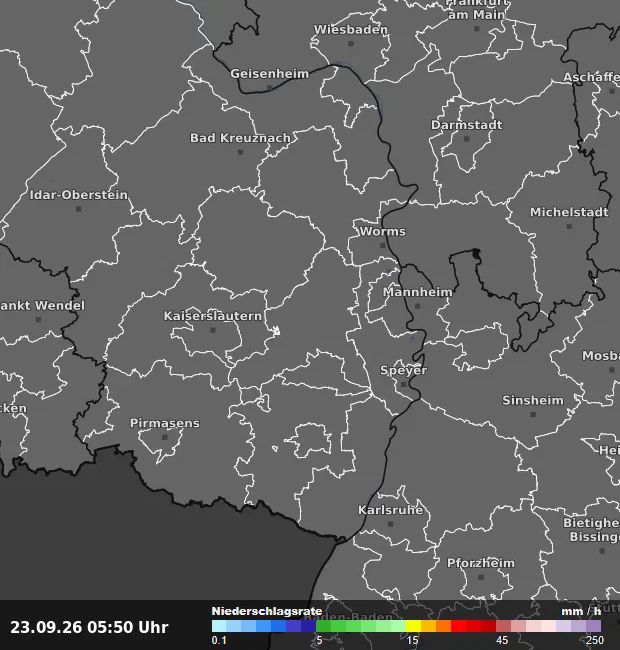Click the Michelstadt city label

569,212
